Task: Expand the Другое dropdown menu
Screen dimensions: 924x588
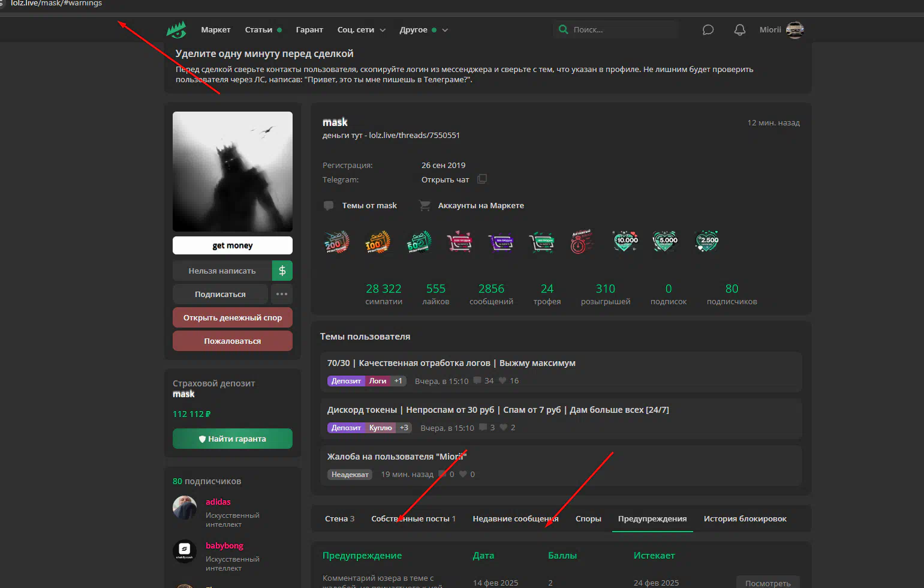Action: pyautogui.click(x=424, y=29)
